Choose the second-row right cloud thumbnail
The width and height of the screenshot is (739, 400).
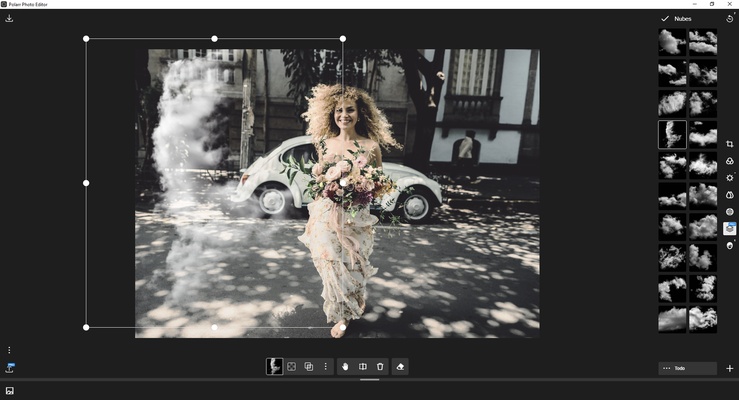[703, 73]
